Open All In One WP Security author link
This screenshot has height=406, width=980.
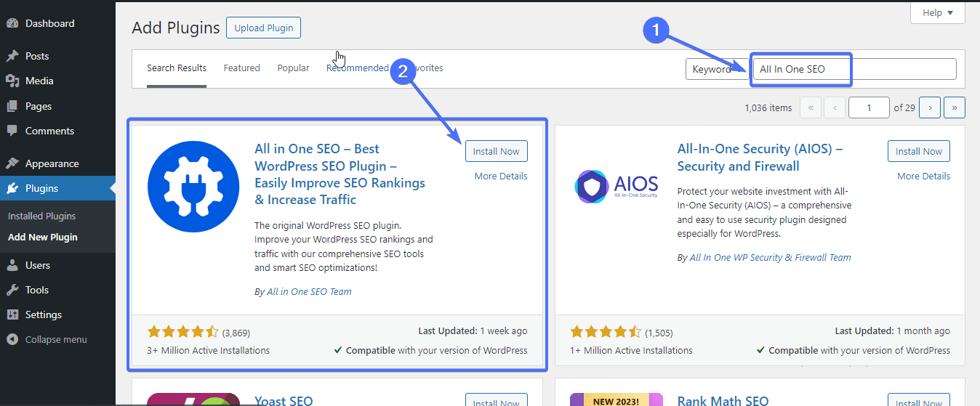pyautogui.click(x=770, y=257)
